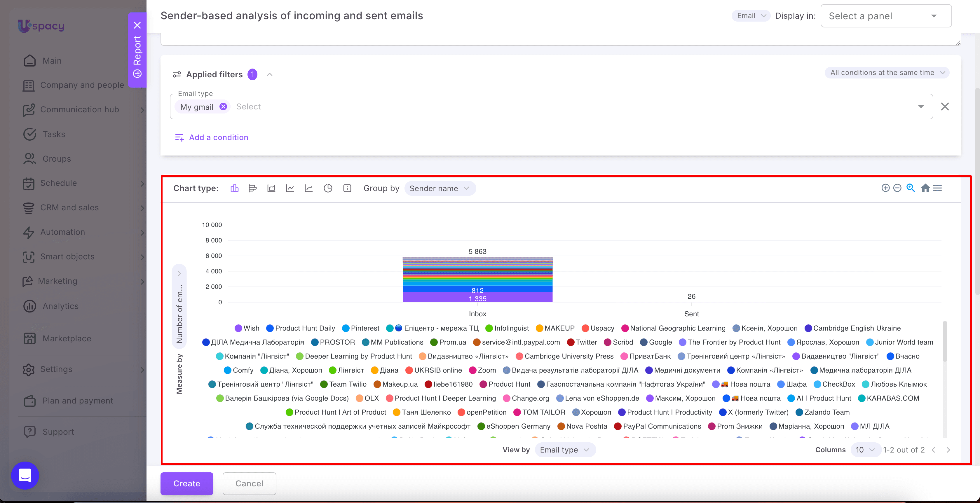The height and width of the screenshot is (503, 980).
Task: Toggle the Uspacy legend series
Action: (x=598, y=328)
